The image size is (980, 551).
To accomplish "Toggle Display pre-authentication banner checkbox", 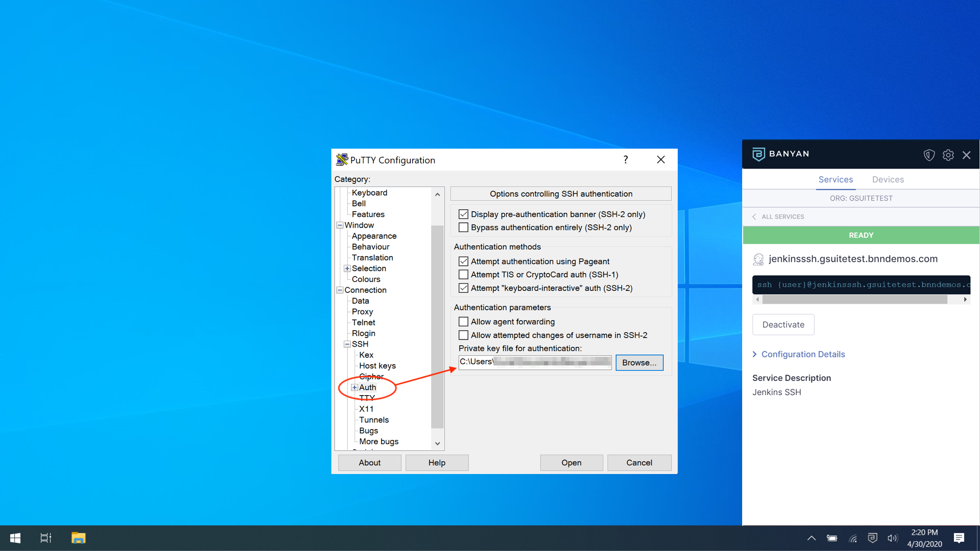I will click(x=463, y=214).
